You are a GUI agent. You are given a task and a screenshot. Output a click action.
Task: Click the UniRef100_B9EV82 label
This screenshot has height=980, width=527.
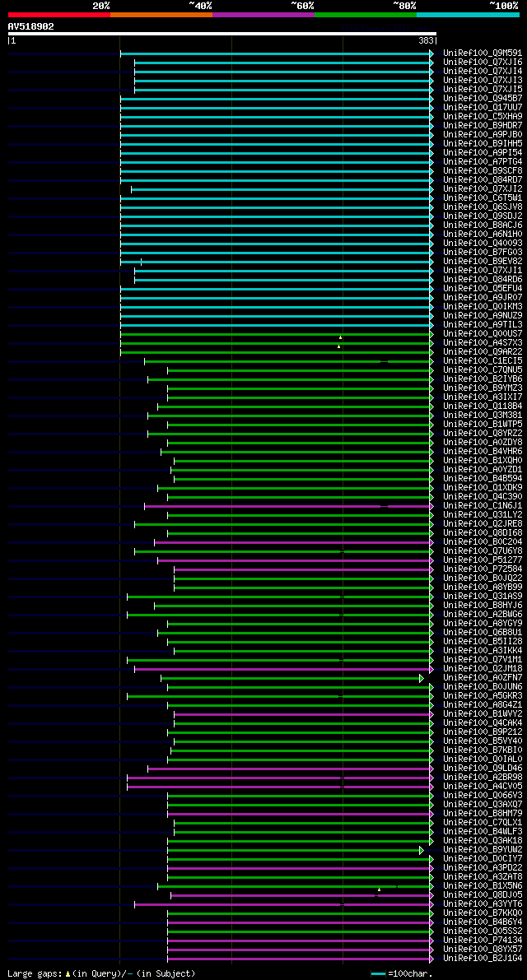tap(482, 261)
